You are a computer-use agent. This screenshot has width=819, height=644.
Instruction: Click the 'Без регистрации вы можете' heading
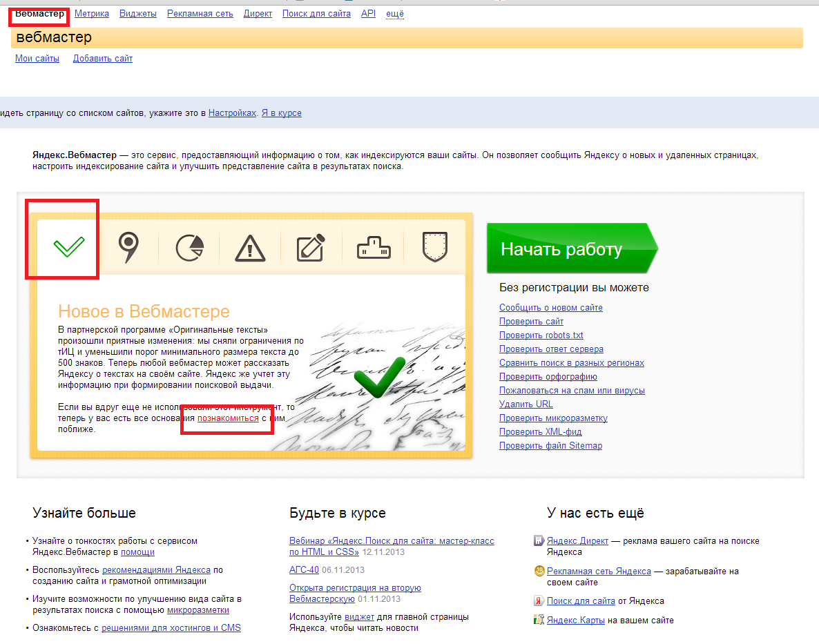tap(574, 288)
